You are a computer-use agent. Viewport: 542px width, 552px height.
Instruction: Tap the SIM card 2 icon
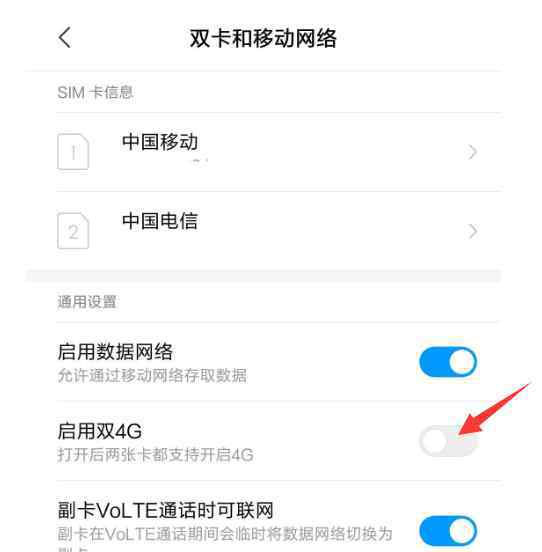point(73,231)
